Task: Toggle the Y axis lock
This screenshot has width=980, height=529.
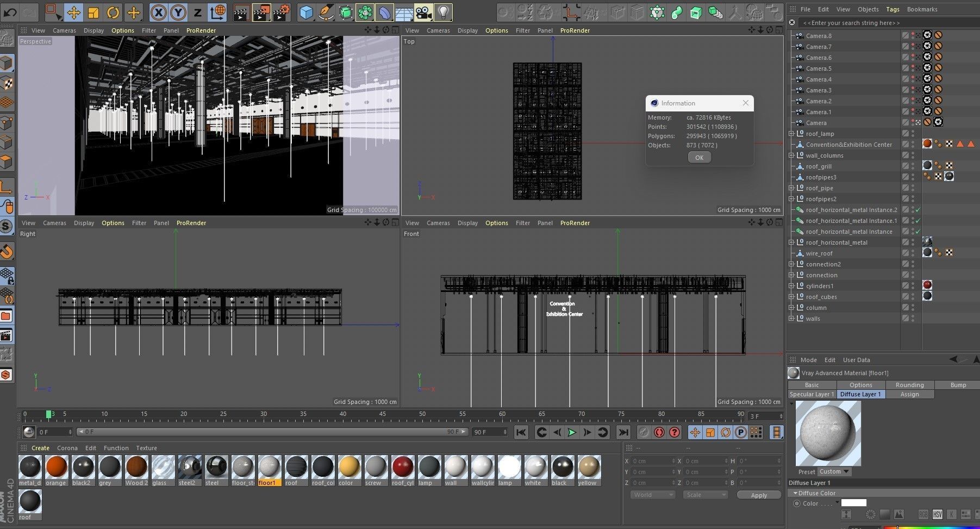Action: 178,12
